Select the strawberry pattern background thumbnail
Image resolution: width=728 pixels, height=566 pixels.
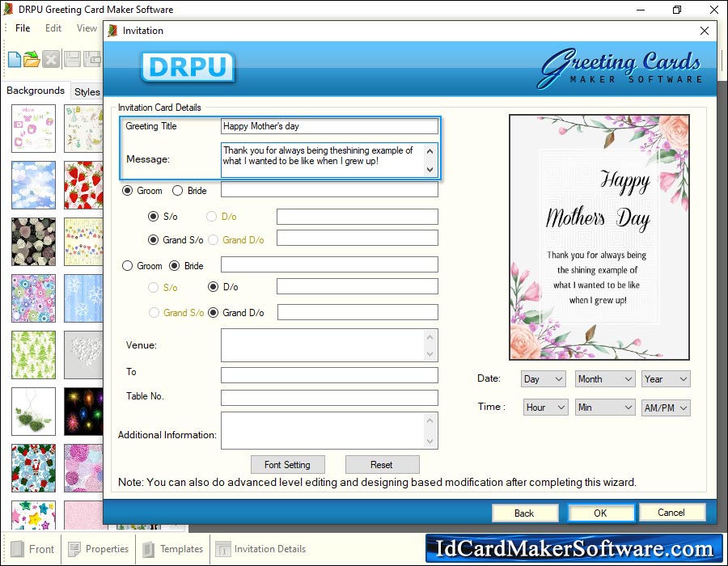pyautogui.click(x=83, y=185)
